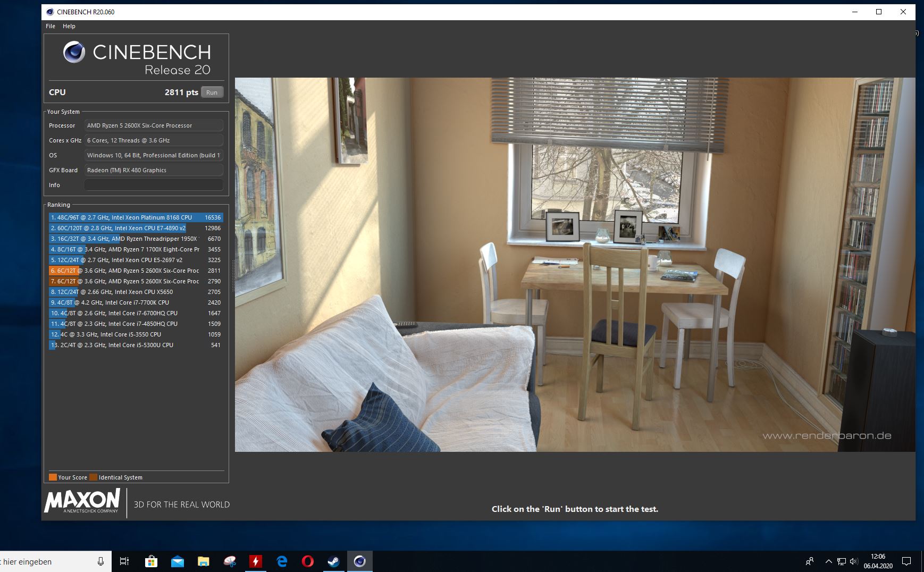
Task: Click the rendered room preview image
Action: click(575, 265)
